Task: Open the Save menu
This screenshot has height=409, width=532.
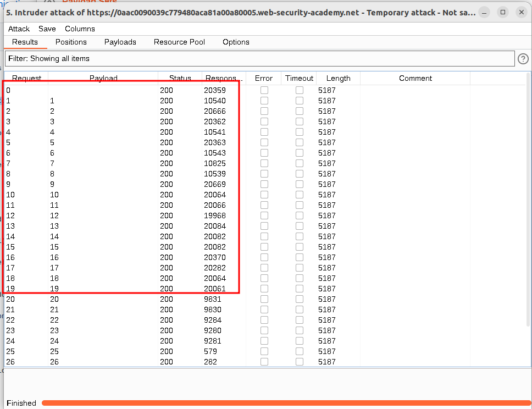Action: [x=47, y=29]
